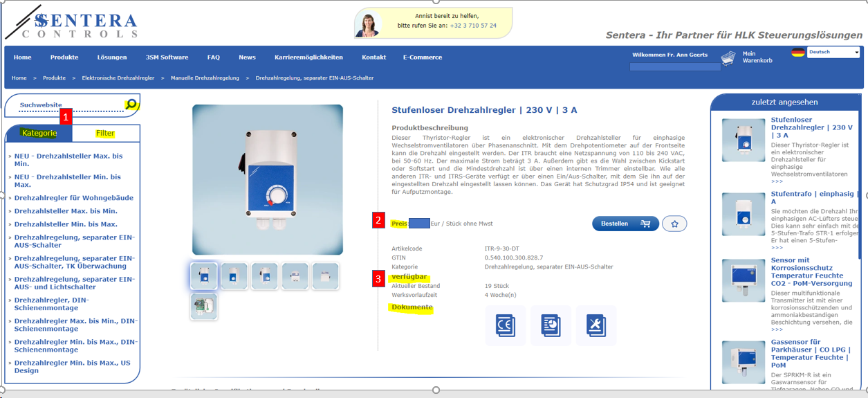
Task: Select category EIN-AUS- und Lichtschalter
Action: [x=75, y=283]
